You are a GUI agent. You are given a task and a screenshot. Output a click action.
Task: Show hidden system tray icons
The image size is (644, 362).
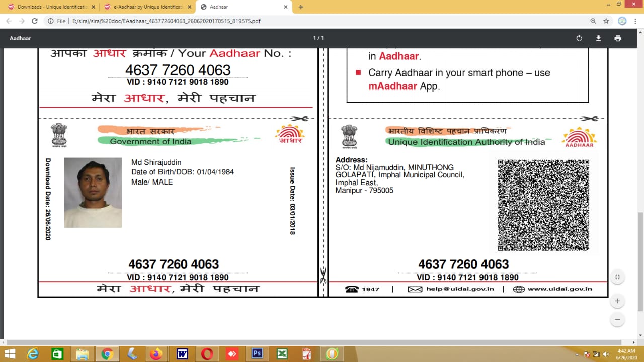pyautogui.click(x=578, y=354)
